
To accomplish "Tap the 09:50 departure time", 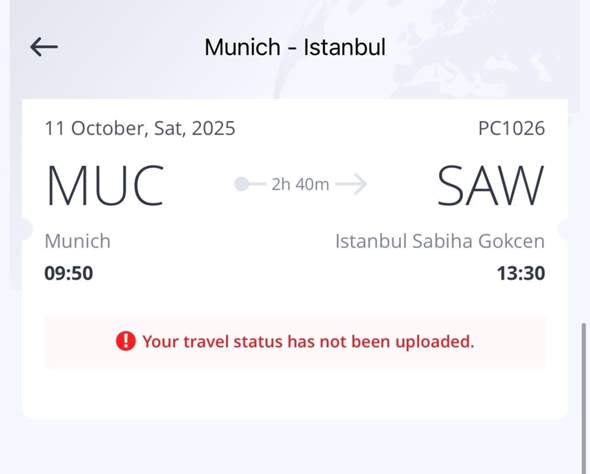I will (x=68, y=273).
